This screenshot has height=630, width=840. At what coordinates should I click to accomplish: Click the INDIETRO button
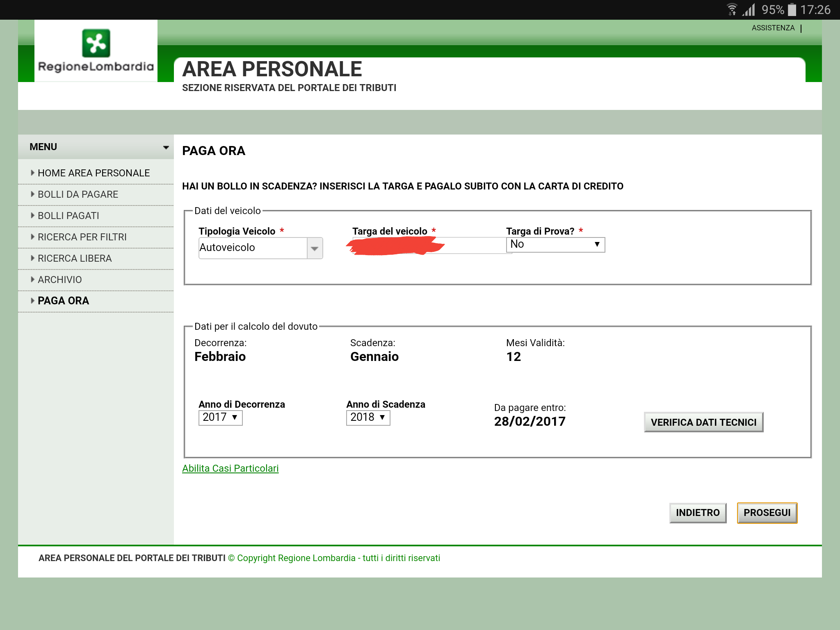(x=697, y=513)
